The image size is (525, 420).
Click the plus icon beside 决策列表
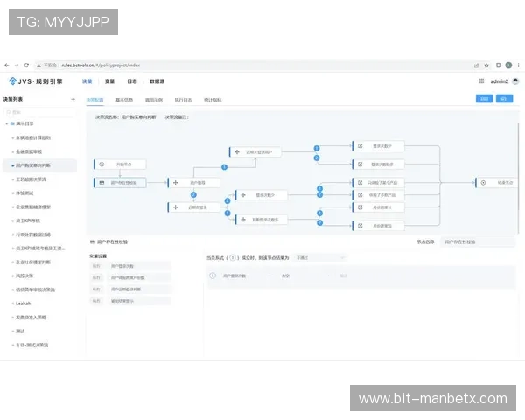pyautogui.click(x=73, y=99)
